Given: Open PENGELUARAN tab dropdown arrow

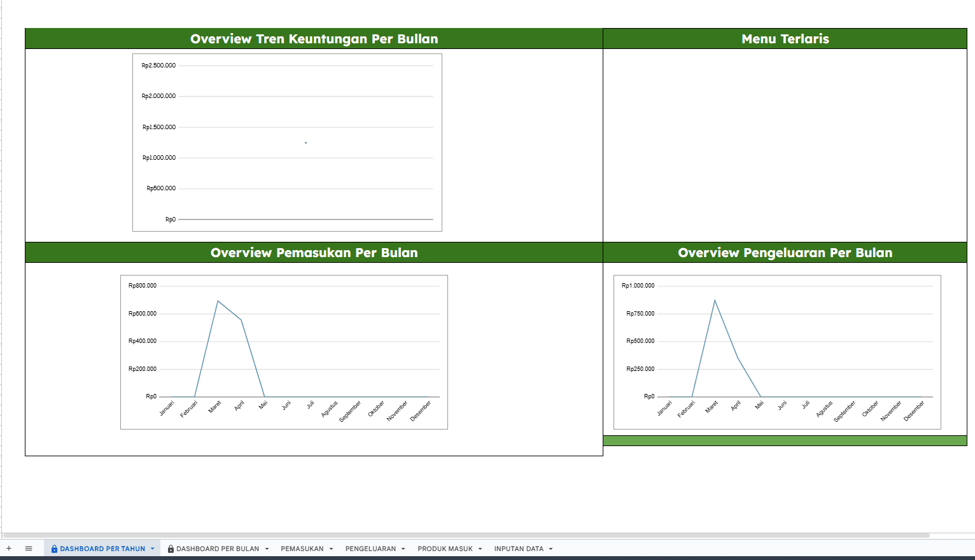Looking at the screenshot, I should [x=403, y=549].
